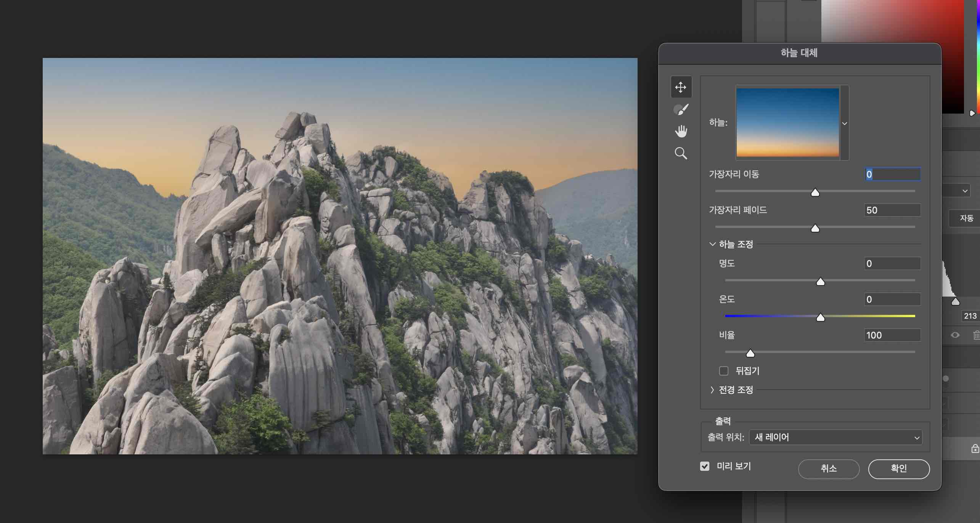Click the 온도 color temperature slider

(820, 316)
